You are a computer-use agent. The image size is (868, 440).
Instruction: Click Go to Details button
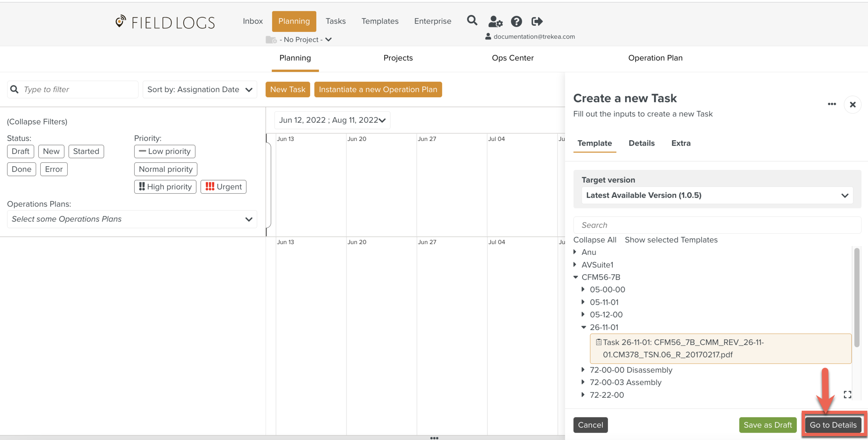[x=833, y=425]
